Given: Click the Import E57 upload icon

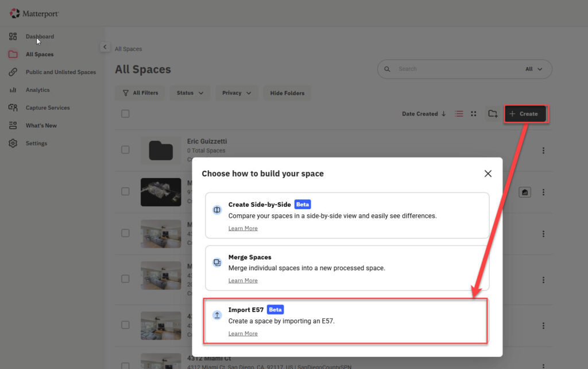Looking at the screenshot, I should [217, 315].
